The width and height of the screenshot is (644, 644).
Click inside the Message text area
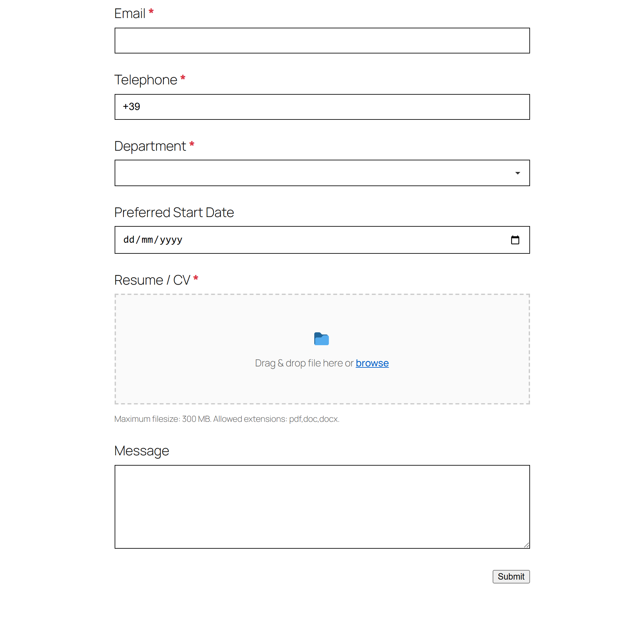pos(322,507)
